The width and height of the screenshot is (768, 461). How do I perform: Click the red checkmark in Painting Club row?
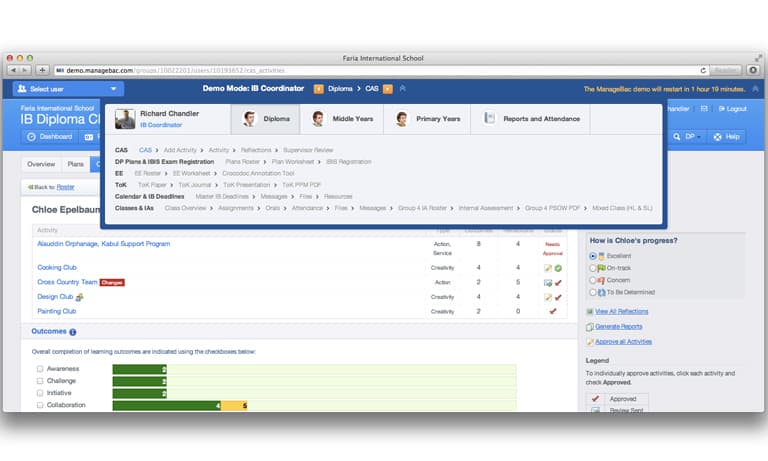(552, 312)
